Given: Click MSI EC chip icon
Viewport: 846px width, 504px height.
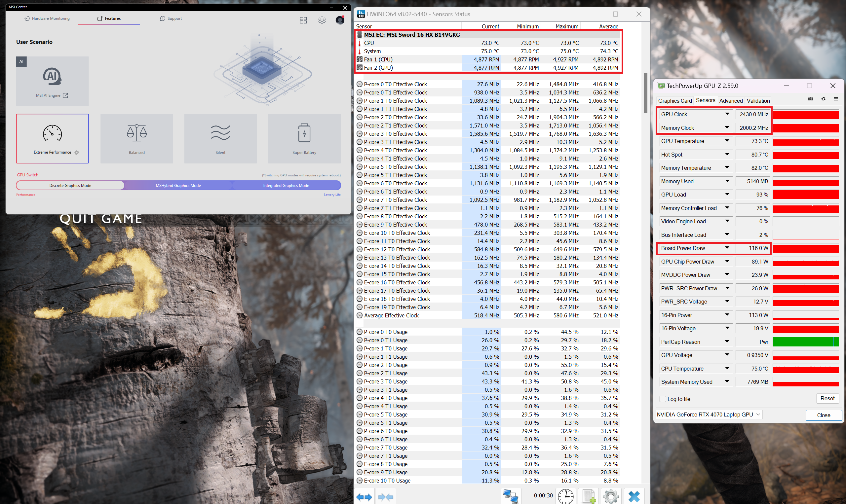Looking at the screenshot, I should [x=360, y=35].
